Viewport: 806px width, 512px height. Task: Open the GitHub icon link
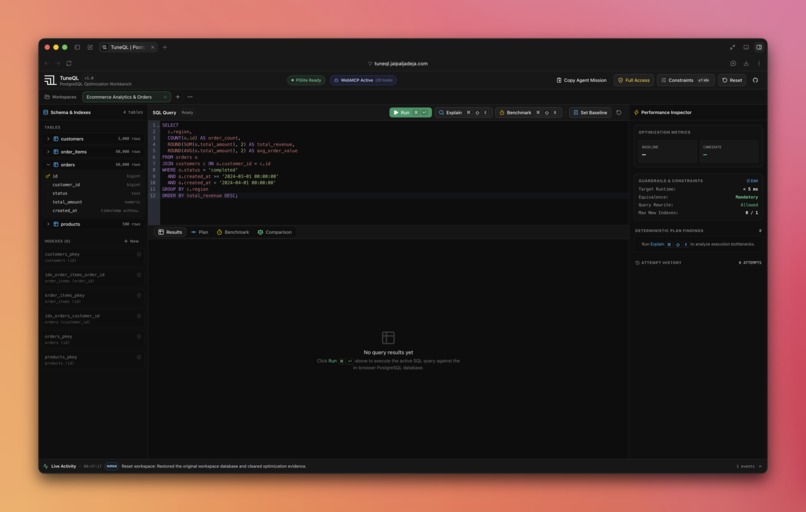pyautogui.click(x=755, y=80)
